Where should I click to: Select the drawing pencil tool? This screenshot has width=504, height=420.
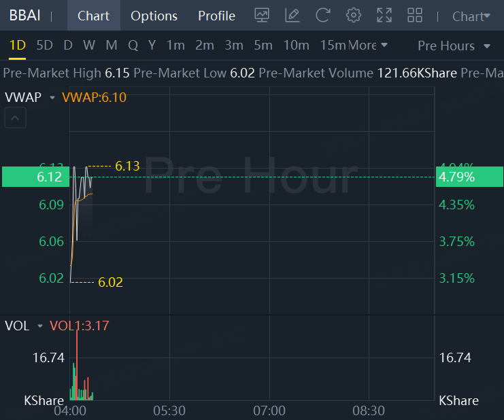click(292, 15)
